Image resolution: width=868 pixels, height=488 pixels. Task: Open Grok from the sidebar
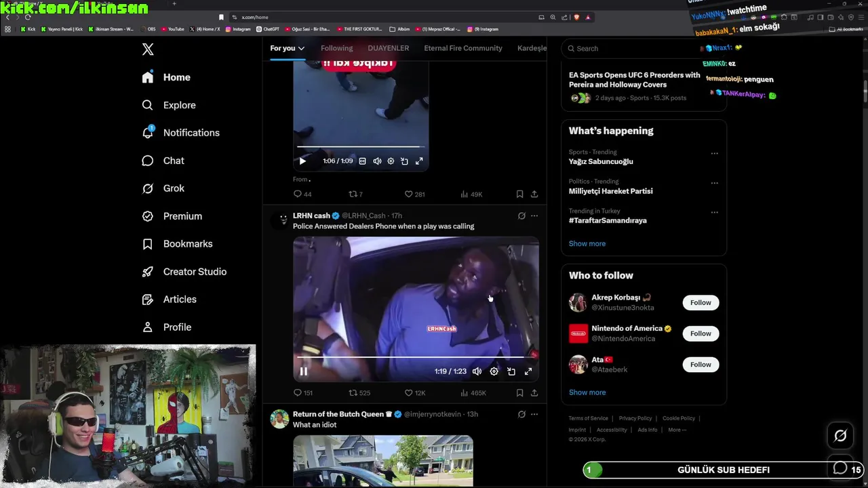coord(163,188)
